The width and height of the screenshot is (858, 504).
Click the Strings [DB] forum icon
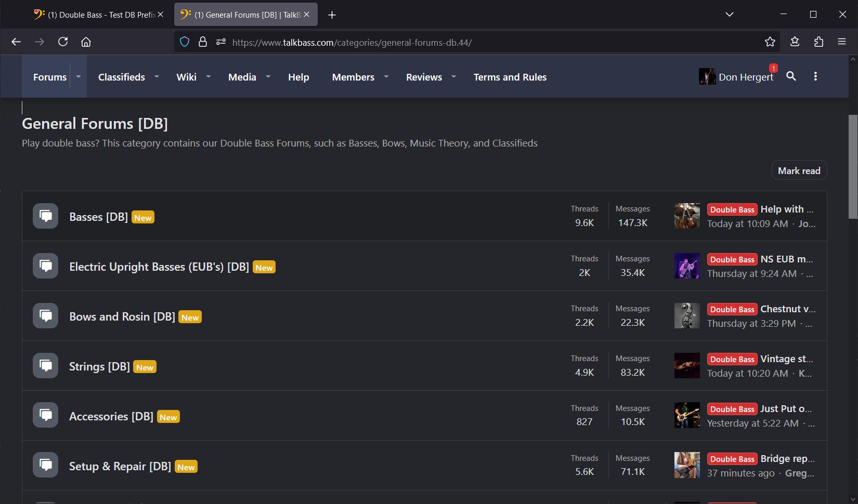pos(46,365)
